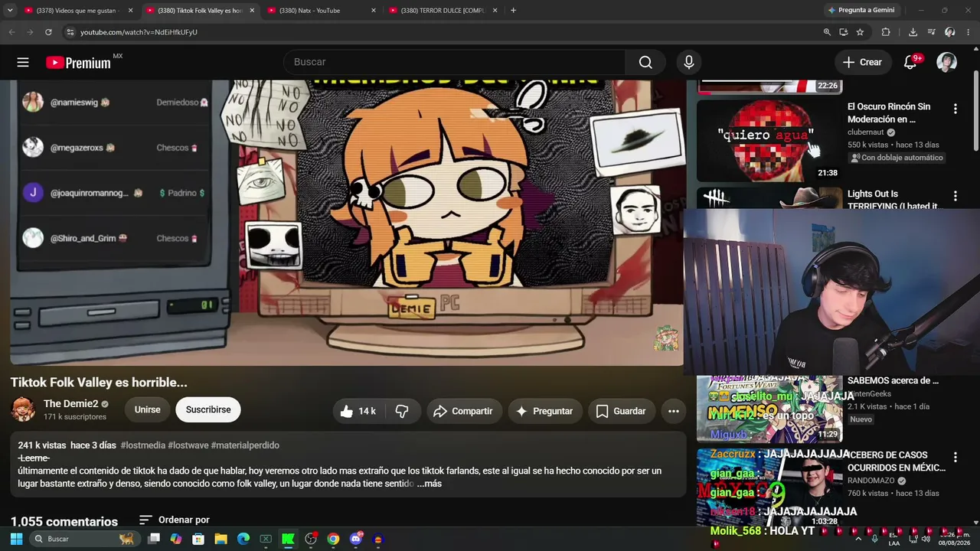
Task: Start voice search with the microphone
Action: (689, 62)
